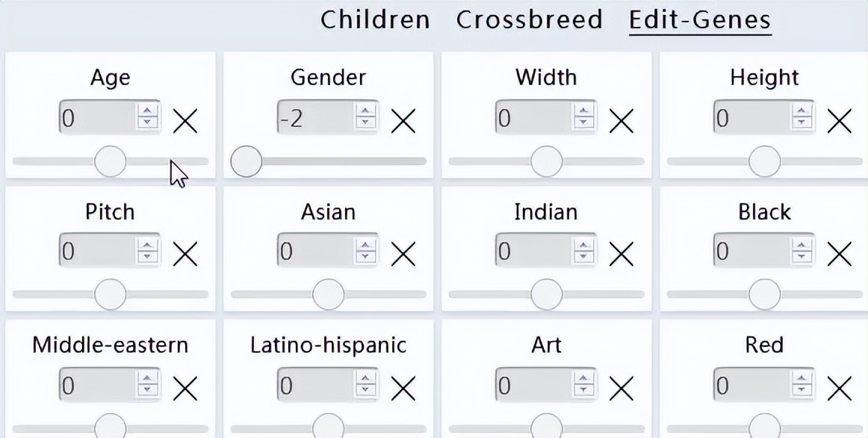
Task: Reset the Age gene with its X icon
Action: [185, 120]
